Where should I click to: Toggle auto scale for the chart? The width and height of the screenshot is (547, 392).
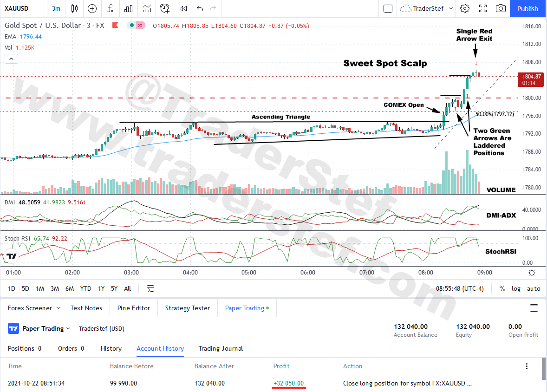[x=534, y=288]
